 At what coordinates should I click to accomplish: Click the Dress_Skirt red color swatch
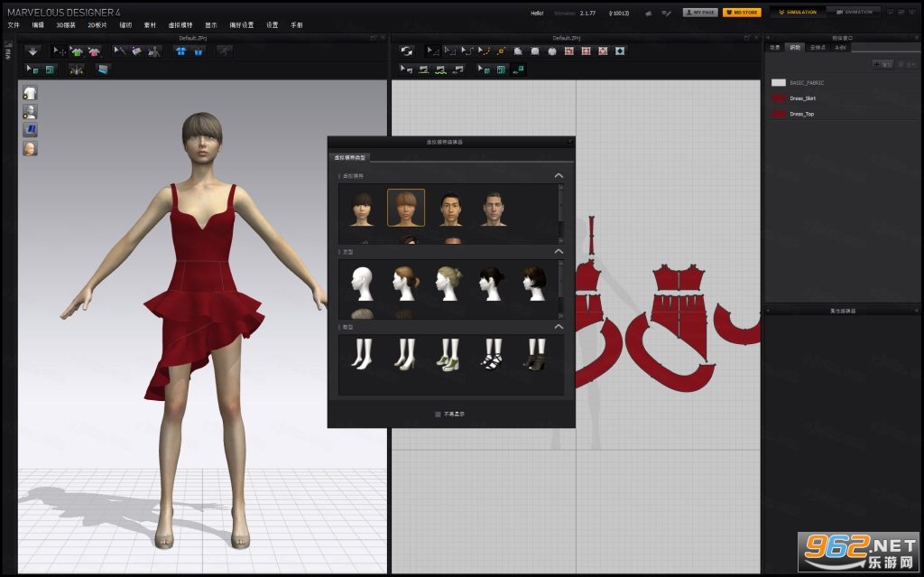pos(779,98)
